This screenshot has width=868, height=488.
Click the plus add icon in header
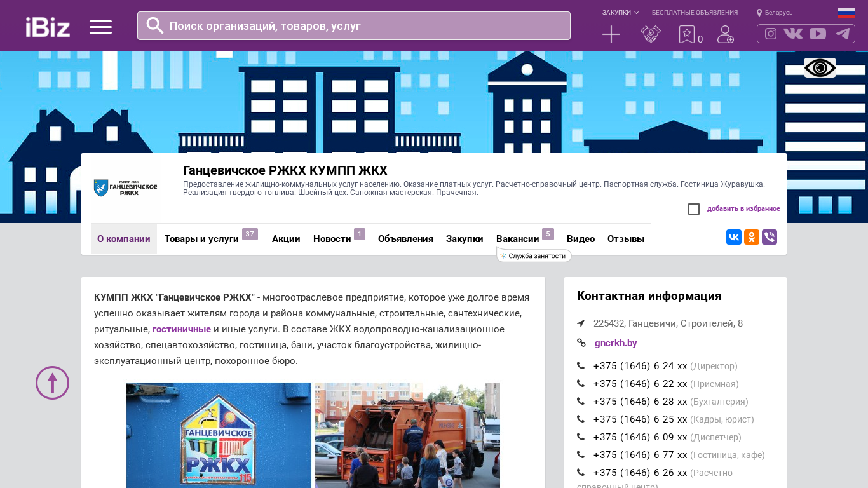[x=611, y=34]
